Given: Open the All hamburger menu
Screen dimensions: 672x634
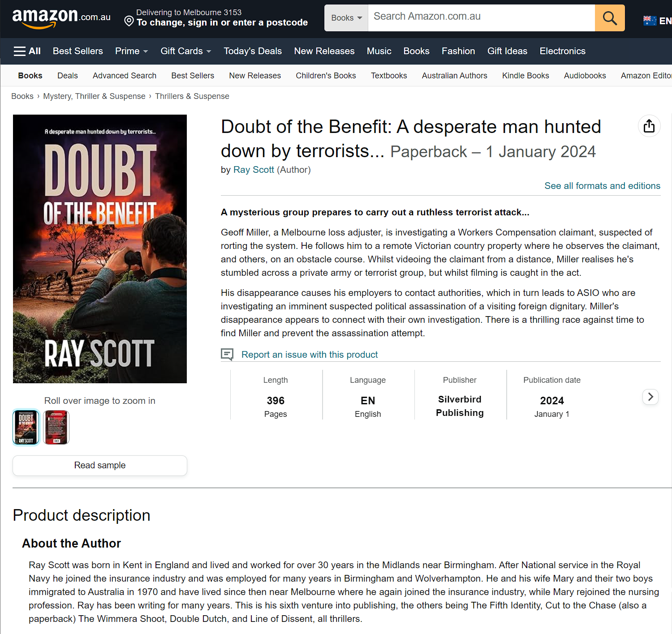Looking at the screenshot, I should (27, 51).
